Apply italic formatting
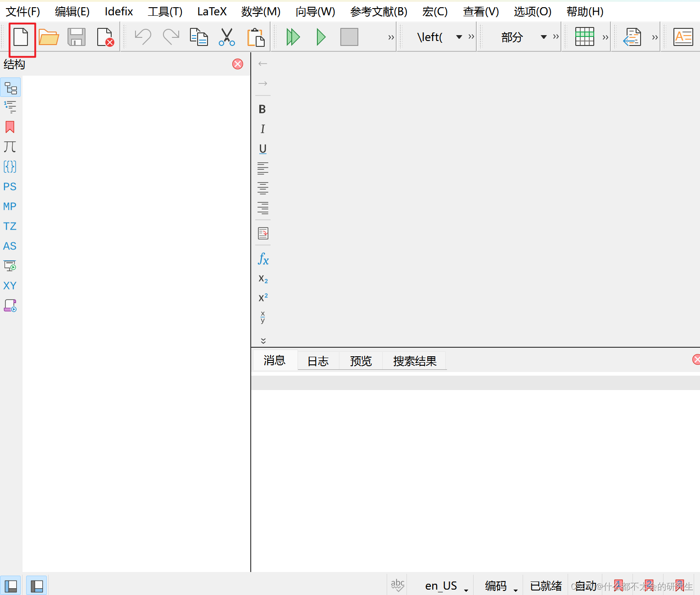 point(263,129)
